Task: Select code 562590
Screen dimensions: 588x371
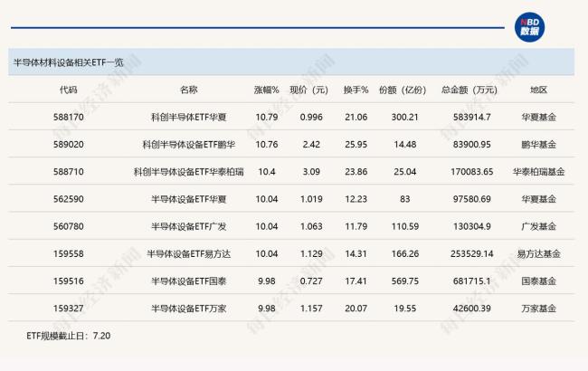Action: 68,199
